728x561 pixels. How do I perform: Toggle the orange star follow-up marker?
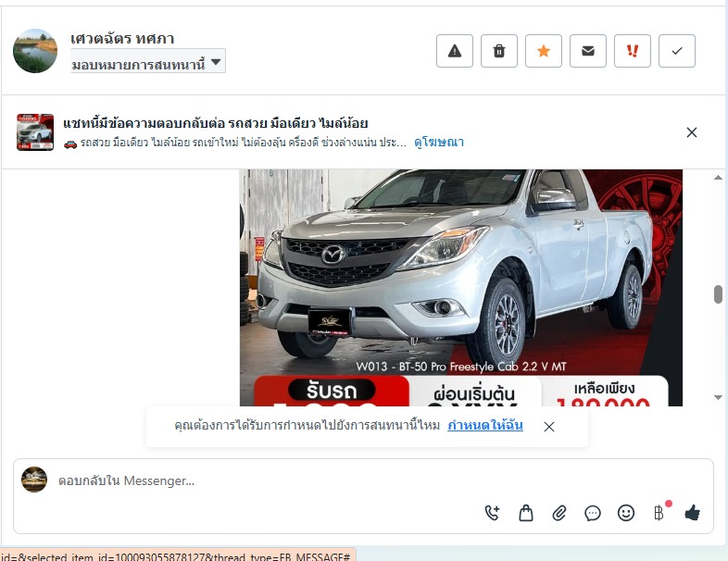click(x=544, y=51)
